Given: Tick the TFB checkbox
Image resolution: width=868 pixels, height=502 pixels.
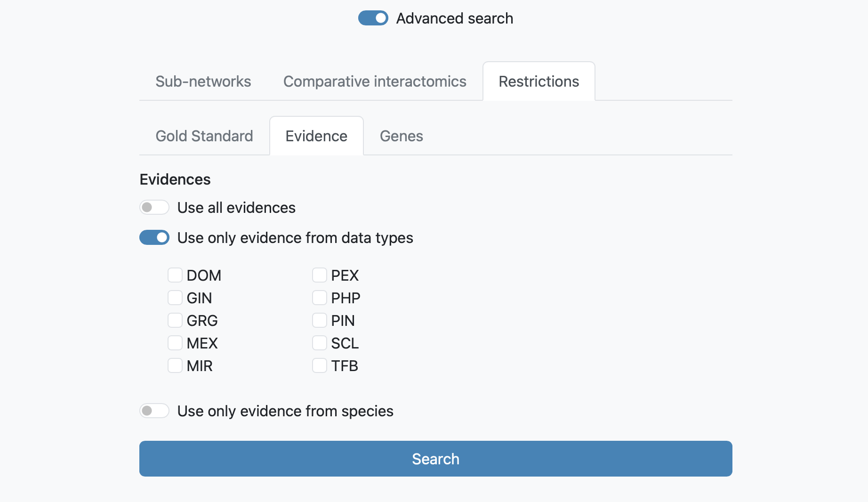Looking at the screenshot, I should tap(320, 365).
